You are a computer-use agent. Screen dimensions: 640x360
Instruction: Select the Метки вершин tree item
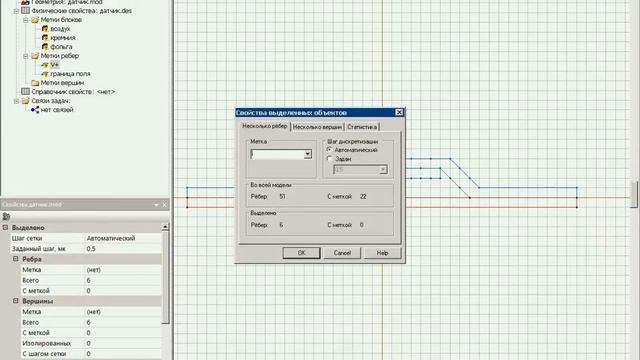click(x=62, y=83)
